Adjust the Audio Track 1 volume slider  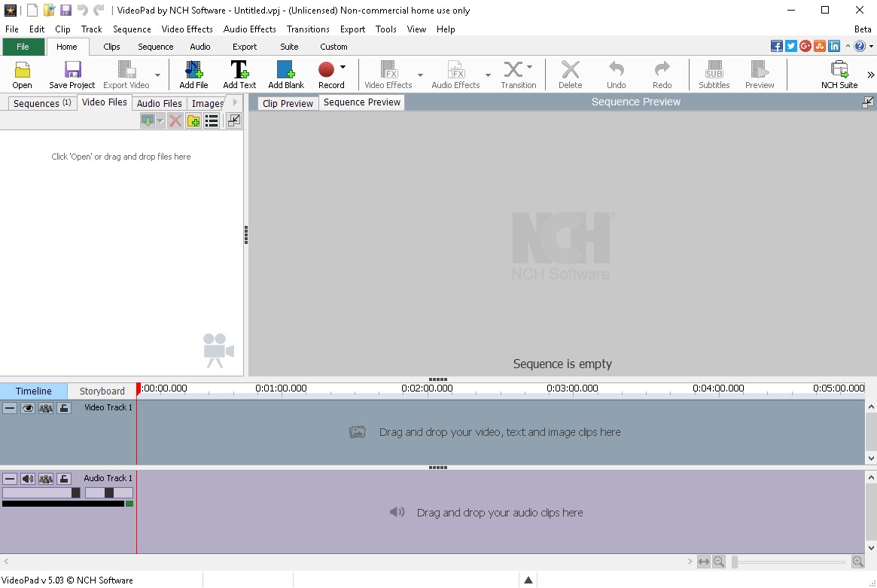tap(75, 492)
